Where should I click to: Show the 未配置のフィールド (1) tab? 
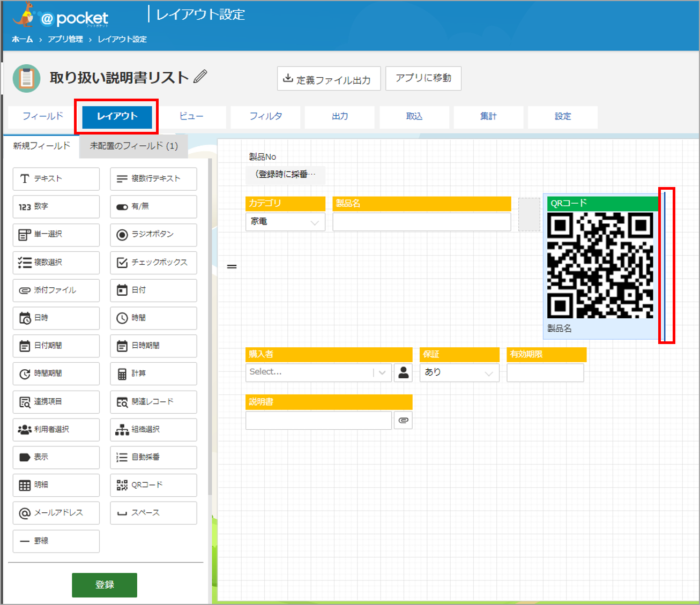click(x=133, y=146)
